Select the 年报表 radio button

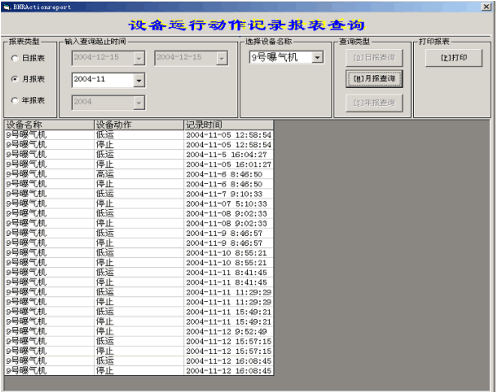coord(15,100)
